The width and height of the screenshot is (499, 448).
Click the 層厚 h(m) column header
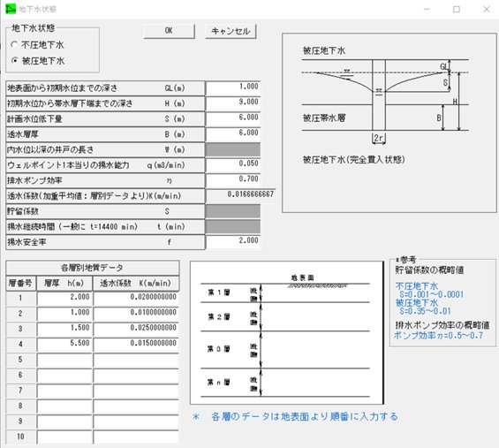click(64, 283)
